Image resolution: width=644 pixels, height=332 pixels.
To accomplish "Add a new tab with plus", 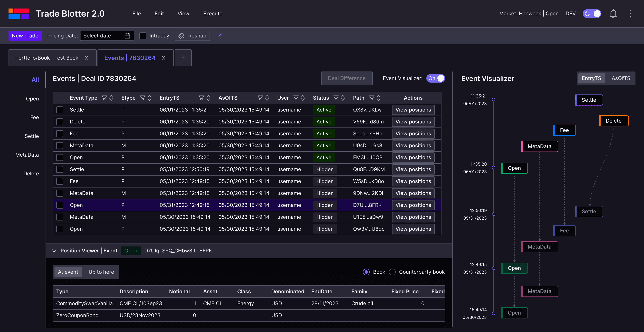I will pos(183,58).
